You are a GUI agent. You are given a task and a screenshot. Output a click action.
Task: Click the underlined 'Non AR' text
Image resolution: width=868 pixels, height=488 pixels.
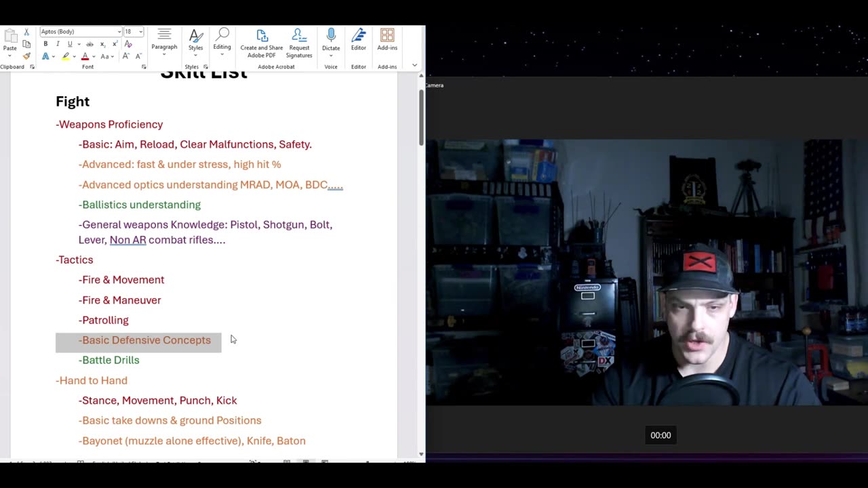(128, 240)
